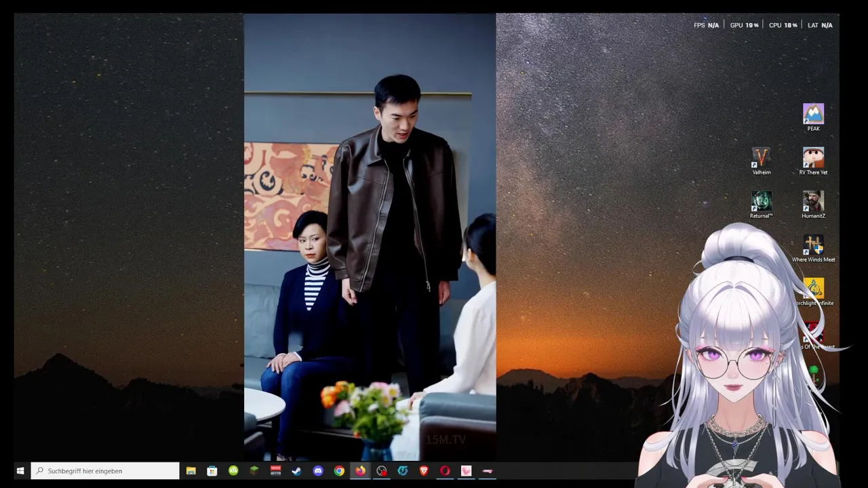Launch Brave browser from the taskbar
Image resolution: width=868 pixels, height=488 pixels.
tap(424, 471)
